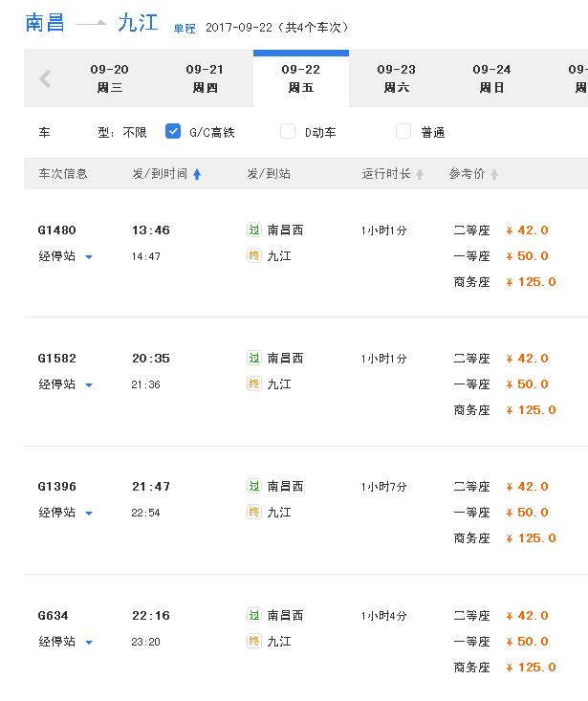Click train number G1396

[x=57, y=487]
